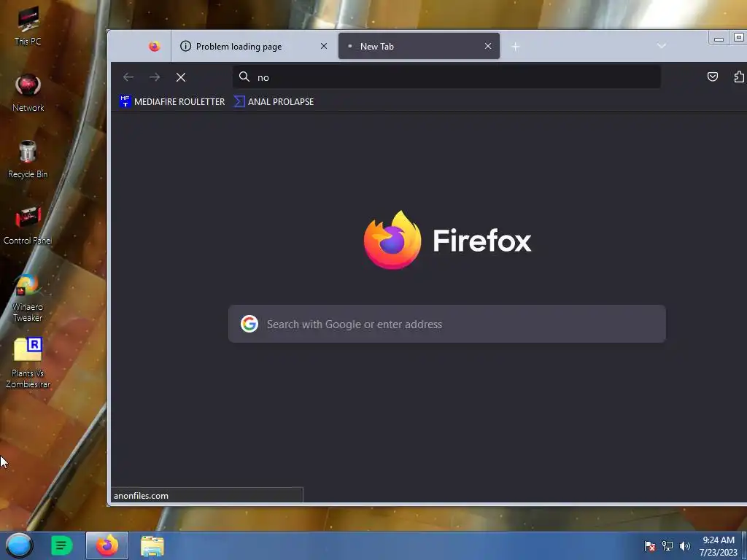Screen dimensions: 747x560
Task: Open the Save to Pocket button
Action: click(x=713, y=77)
